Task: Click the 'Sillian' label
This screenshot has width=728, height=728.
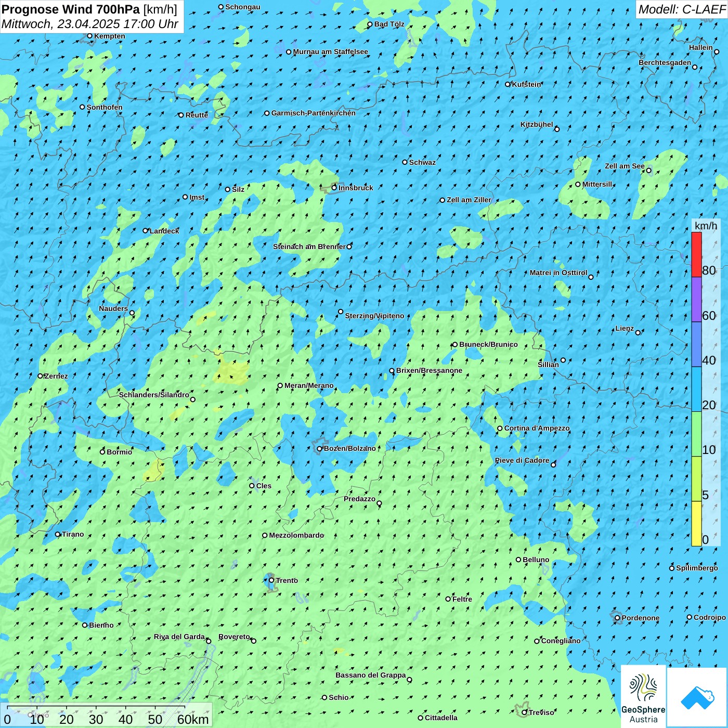Action: (x=548, y=365)
